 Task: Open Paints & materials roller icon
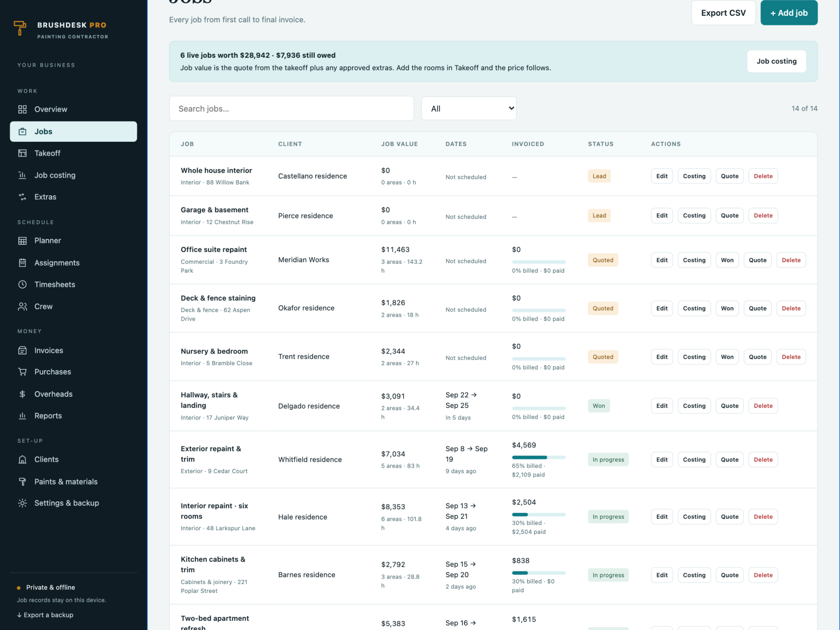(22, 482)
